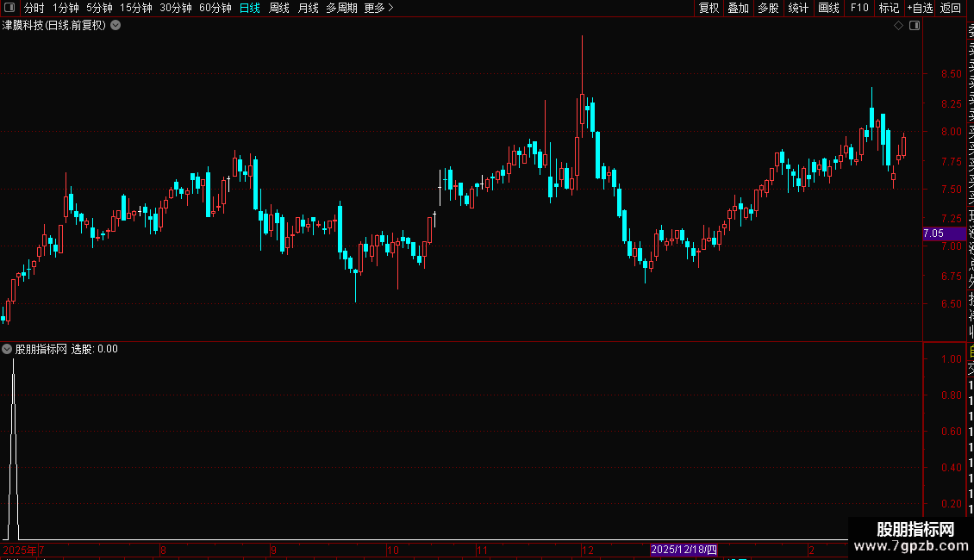Expand the 股朋指标网 indicator menu arrow
974x560 pixels.
[7, 349]
